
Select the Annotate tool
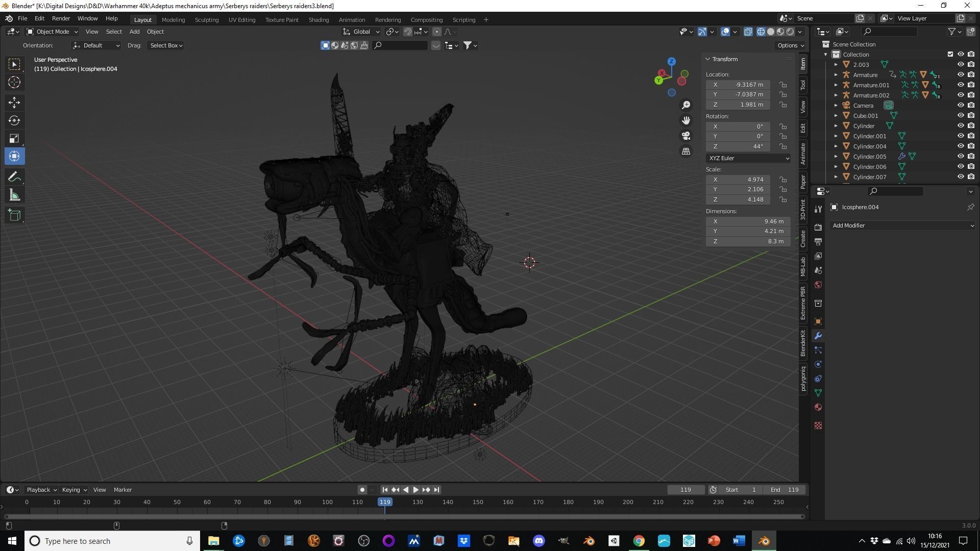14,177
